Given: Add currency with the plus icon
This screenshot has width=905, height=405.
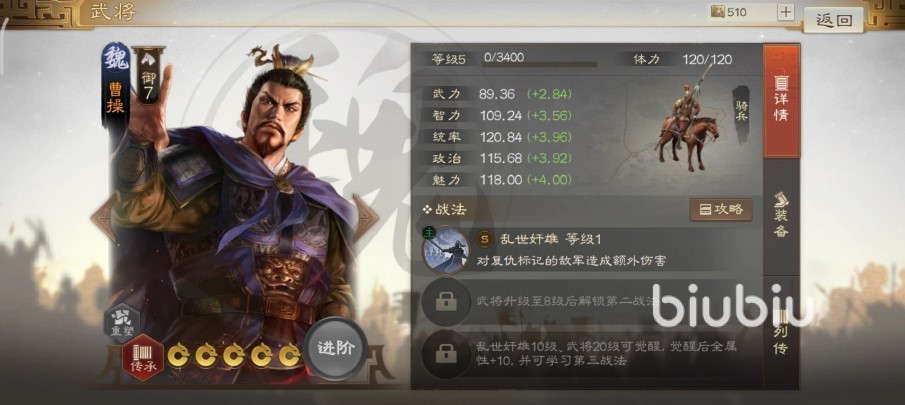Looking at the screenshot, I should coord(786,12).
